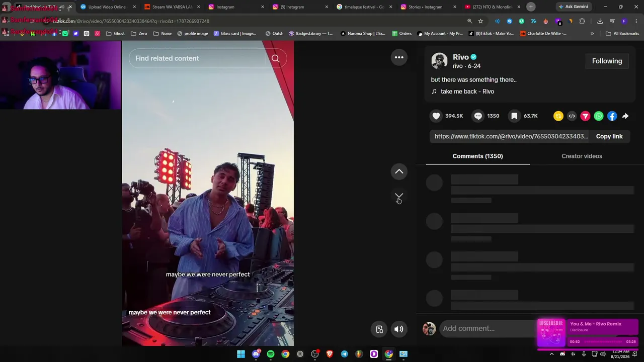Open the Zero bookmarks folder

click(139, 34)
